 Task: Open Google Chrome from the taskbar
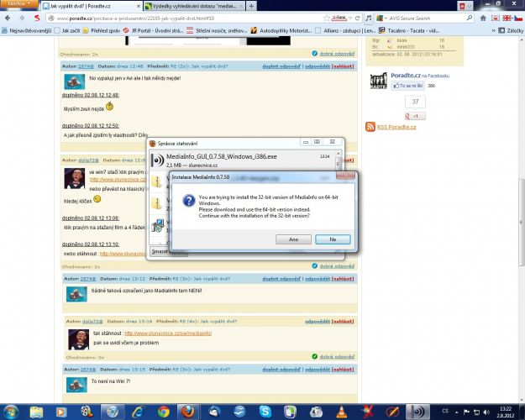coord(164,412)
